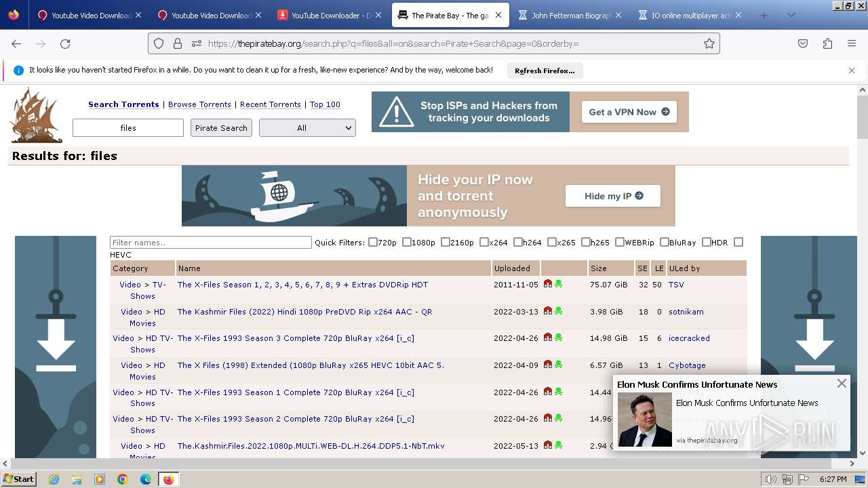This screenshot has height=488, width=868.
Task: Click green skull icon for X-Files DVDRip HDT row
Action: click(x=558, y=284)
